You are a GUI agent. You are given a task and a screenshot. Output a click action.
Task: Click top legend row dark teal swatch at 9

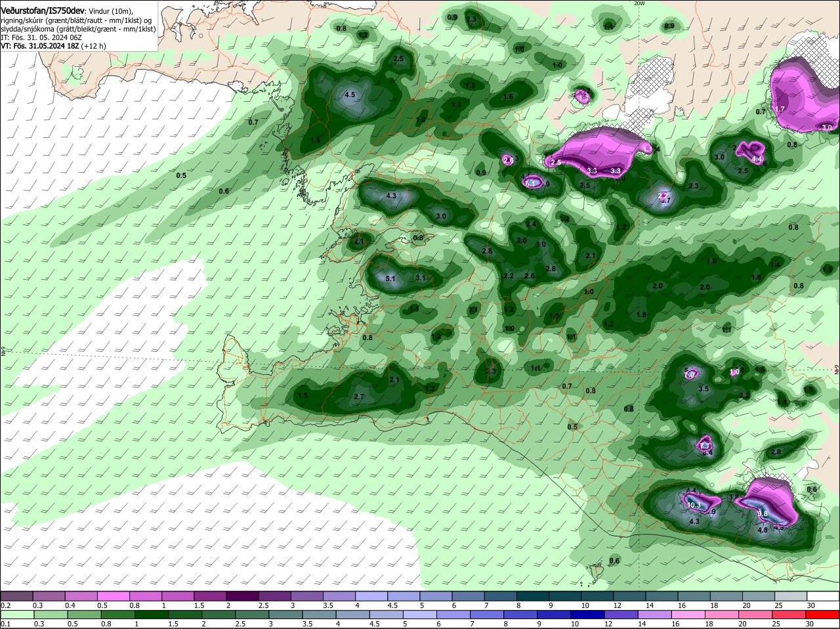click(565, 596)
